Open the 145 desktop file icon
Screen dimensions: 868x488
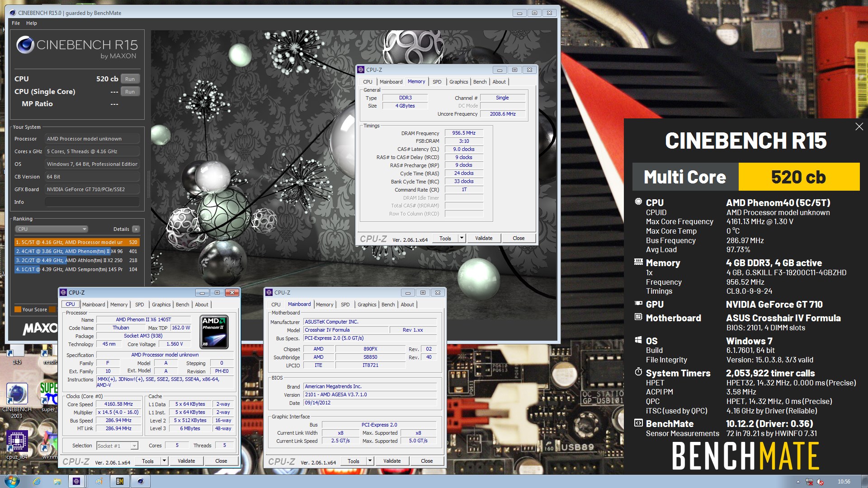tap(17, 355)
